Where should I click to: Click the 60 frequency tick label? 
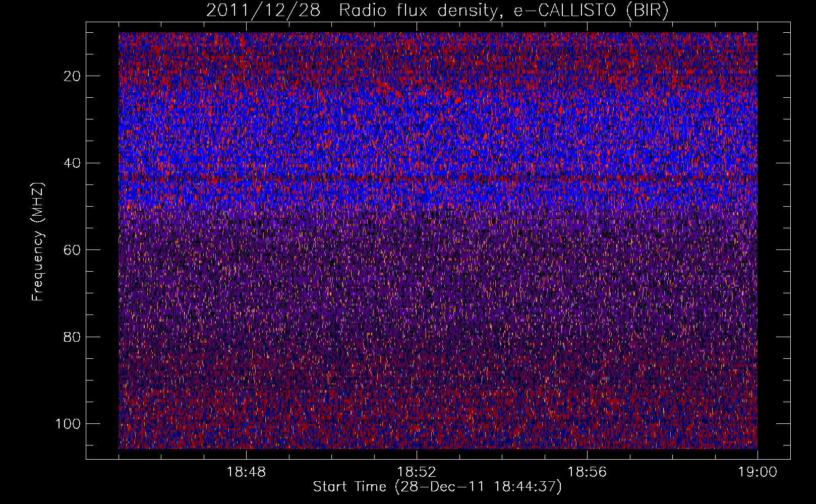[x=73, y=250]
